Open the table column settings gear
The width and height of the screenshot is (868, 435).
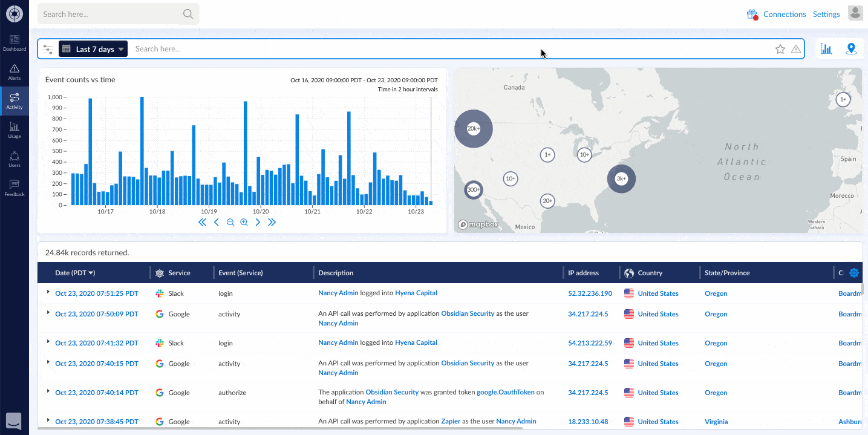point(853,273)
